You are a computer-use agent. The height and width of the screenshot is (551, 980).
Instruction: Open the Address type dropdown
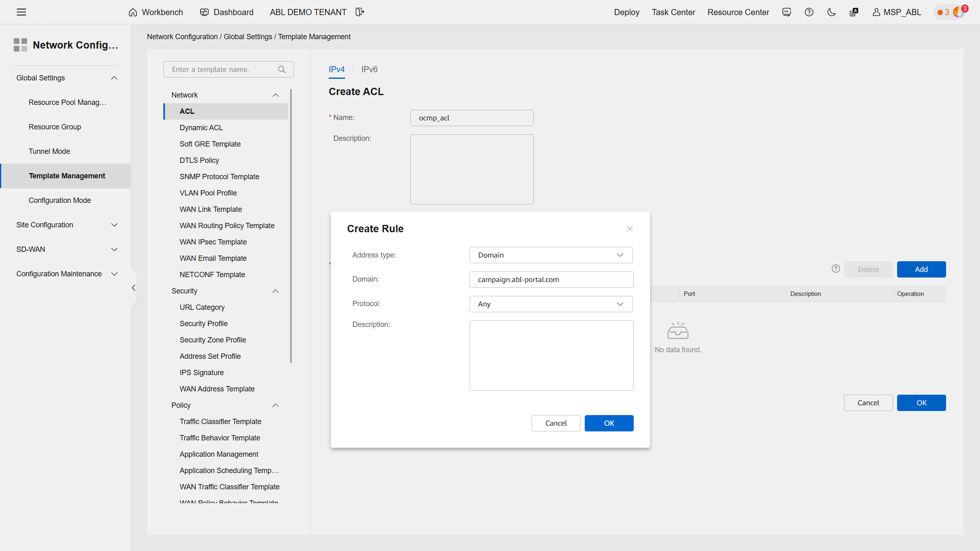[x=551, y=255]
